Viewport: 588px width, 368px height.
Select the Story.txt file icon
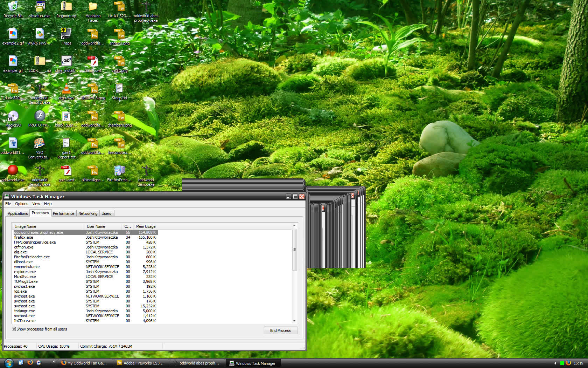[x=119, y=89]
